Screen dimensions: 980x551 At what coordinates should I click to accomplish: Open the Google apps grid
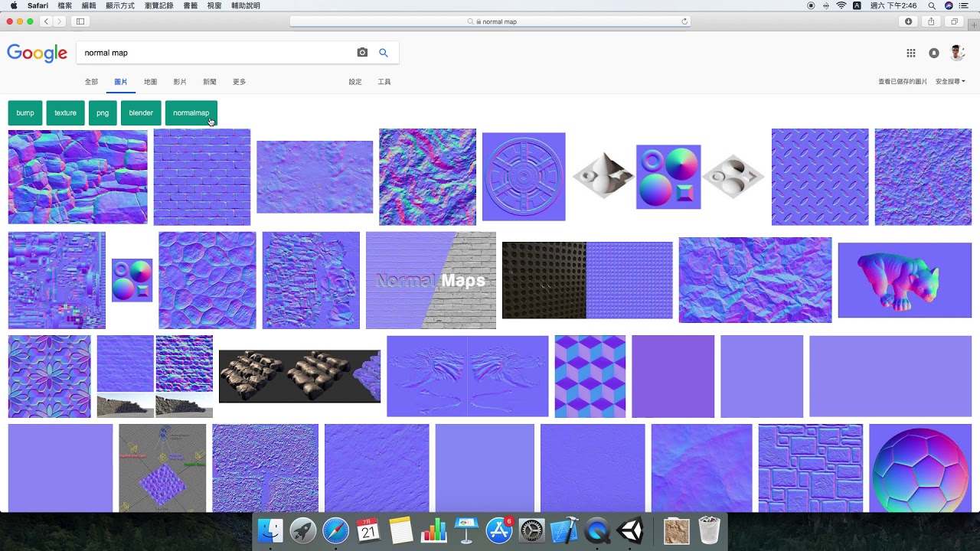pyautogui.click(x=911, y=53)
